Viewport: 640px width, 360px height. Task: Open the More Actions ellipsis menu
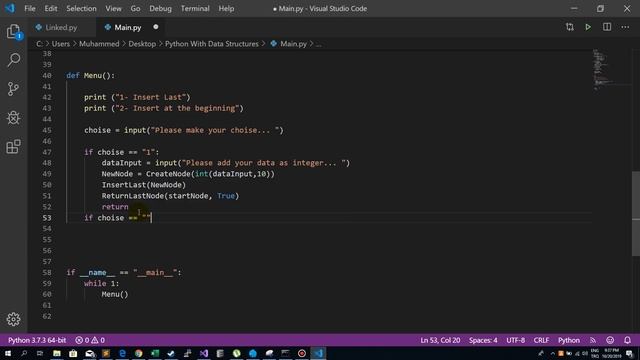point(625,27)
